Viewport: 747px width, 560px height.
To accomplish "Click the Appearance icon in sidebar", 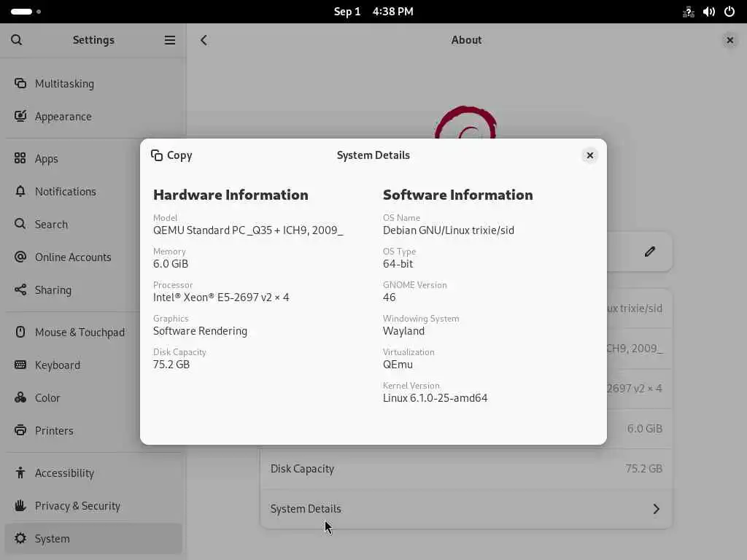I will click(20, 116).
